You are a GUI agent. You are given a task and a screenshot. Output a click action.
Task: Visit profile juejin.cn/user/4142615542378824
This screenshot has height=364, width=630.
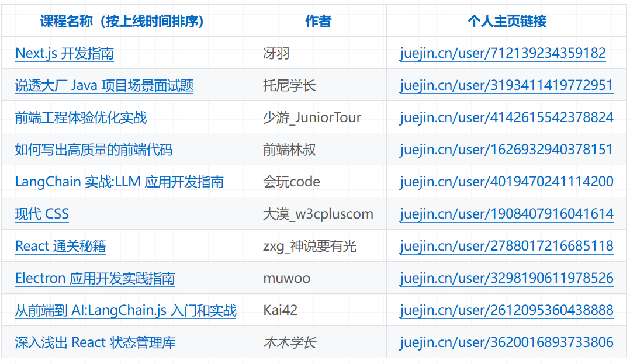pyautogui.click(x=506, y=117)
